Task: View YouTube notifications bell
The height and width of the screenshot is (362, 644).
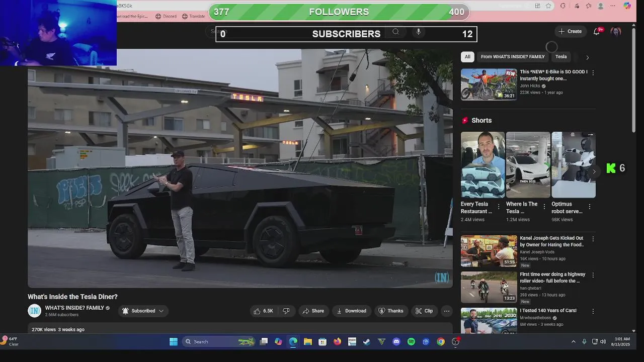Action: click(x=597, y=31)
